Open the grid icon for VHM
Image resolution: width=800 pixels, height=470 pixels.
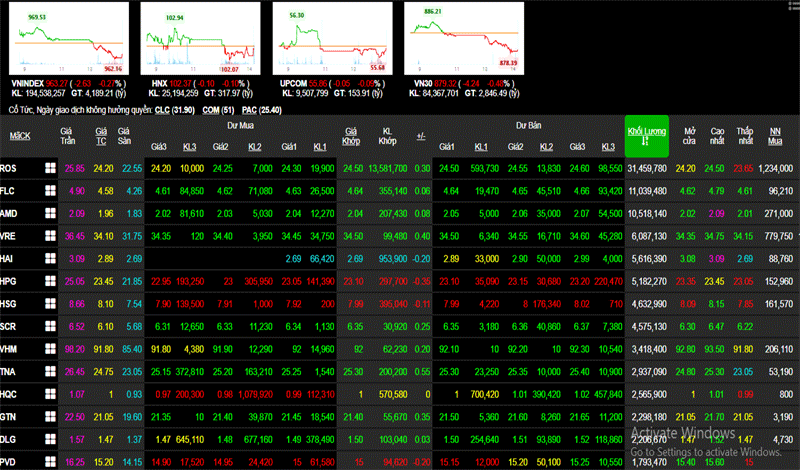click(x=50, y=349)
